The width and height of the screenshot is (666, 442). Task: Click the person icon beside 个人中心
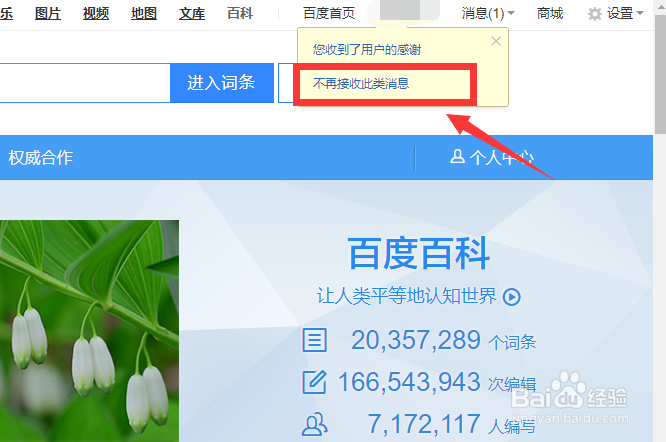coord(457,156)
